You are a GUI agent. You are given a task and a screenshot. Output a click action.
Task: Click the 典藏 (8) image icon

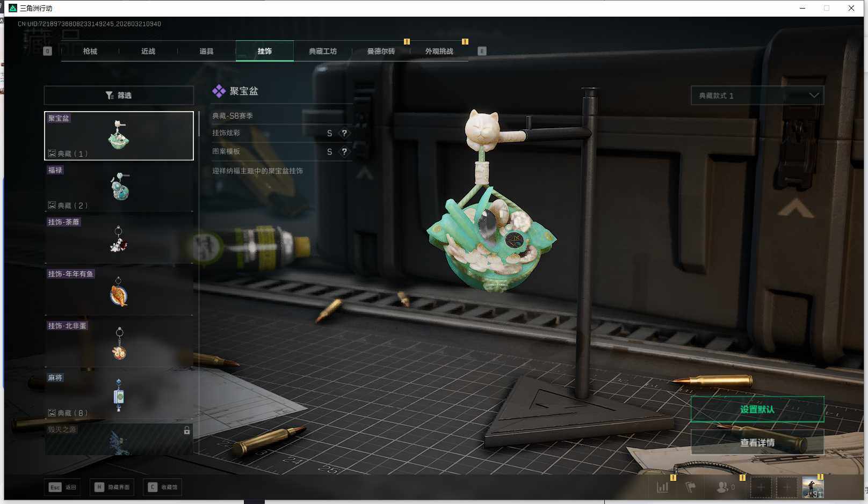(52, 413)
